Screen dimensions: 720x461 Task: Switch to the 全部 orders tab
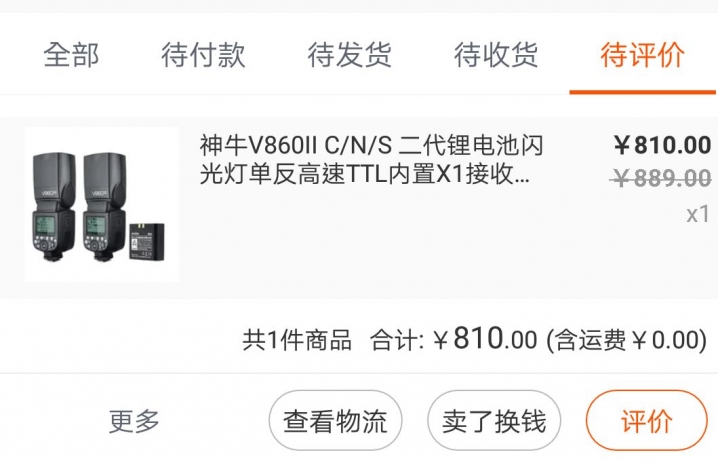point(71,55)
